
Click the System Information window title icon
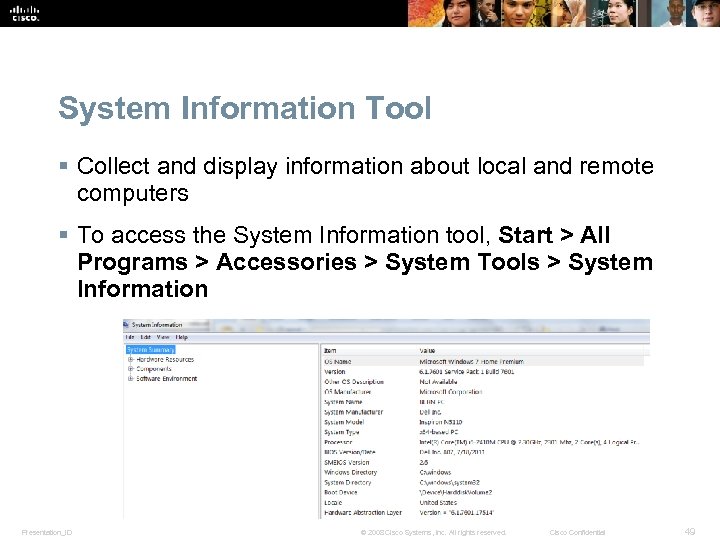[x=126, y=325]
